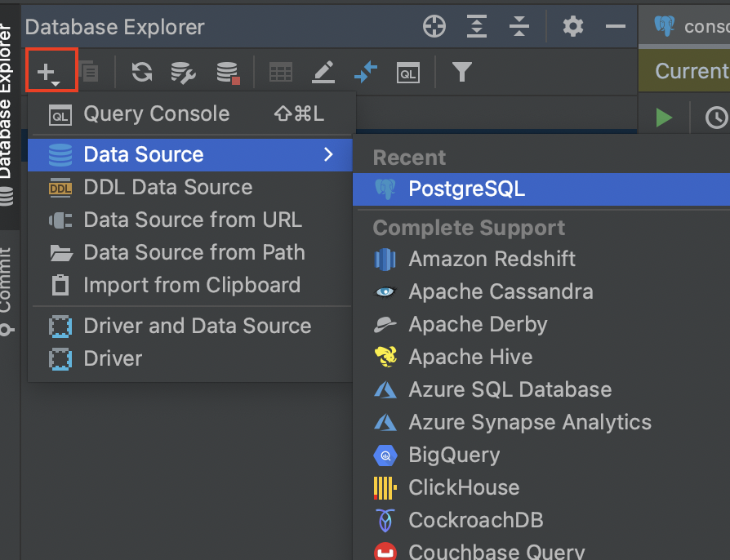Hide the Database Explorer panel with minus icon
The width and height of the screenshot is (730, 560).
coord(616,26)
